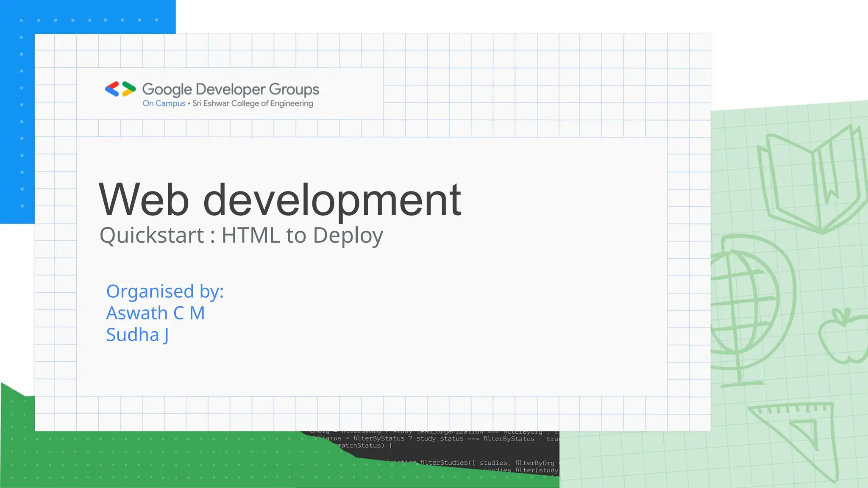Click the green-yellow right bracket of logo
Image resolution: width=868 pixels, height=488 pixels.
pos(129,89)
